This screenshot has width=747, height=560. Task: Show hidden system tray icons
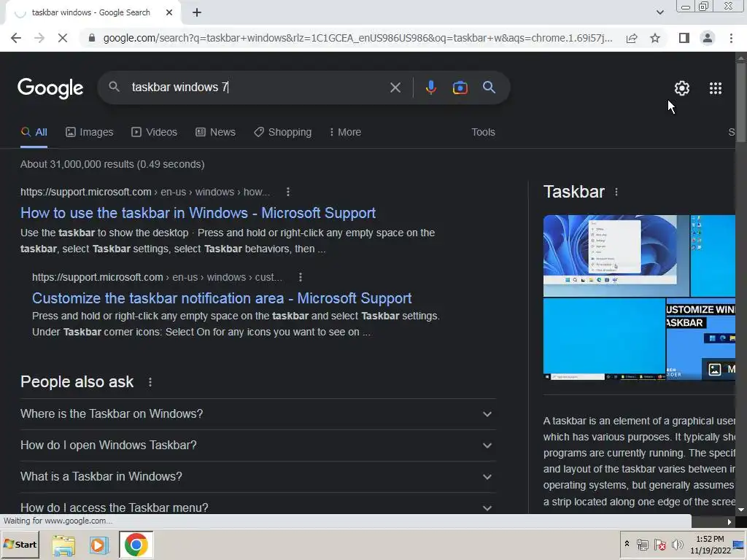click(x=627, y=544)
